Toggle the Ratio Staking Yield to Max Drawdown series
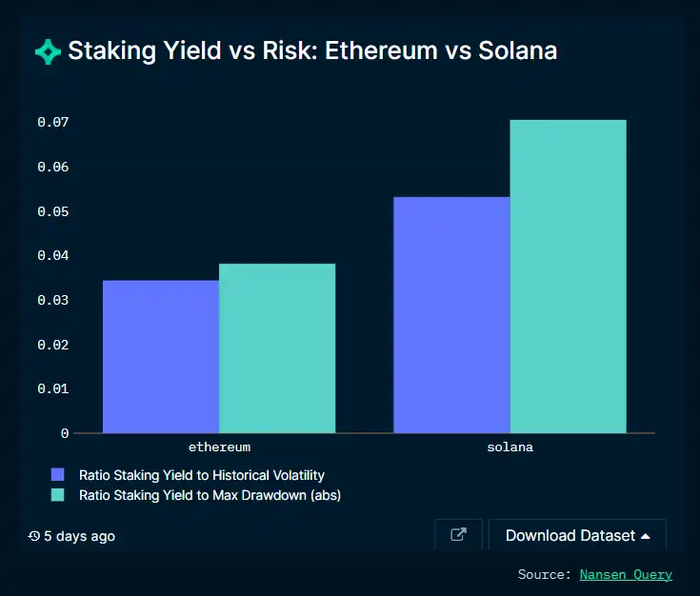Image resolution: width=700 pixels, height=596 pixels. click(210, 495)
